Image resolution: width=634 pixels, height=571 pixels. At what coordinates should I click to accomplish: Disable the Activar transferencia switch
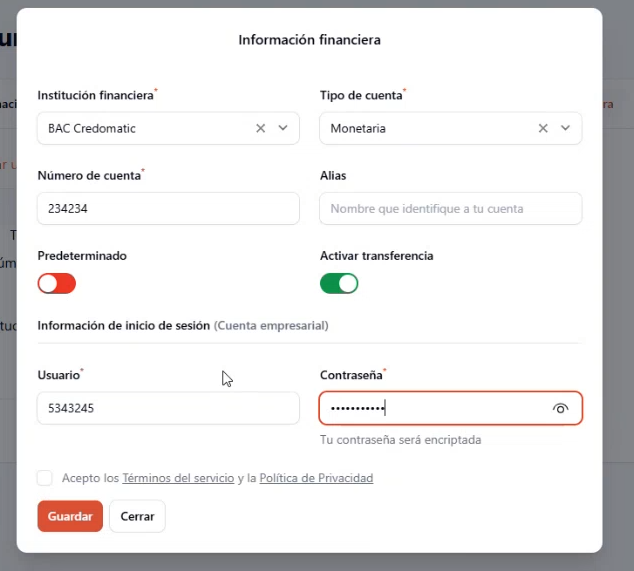pos(339,283)
